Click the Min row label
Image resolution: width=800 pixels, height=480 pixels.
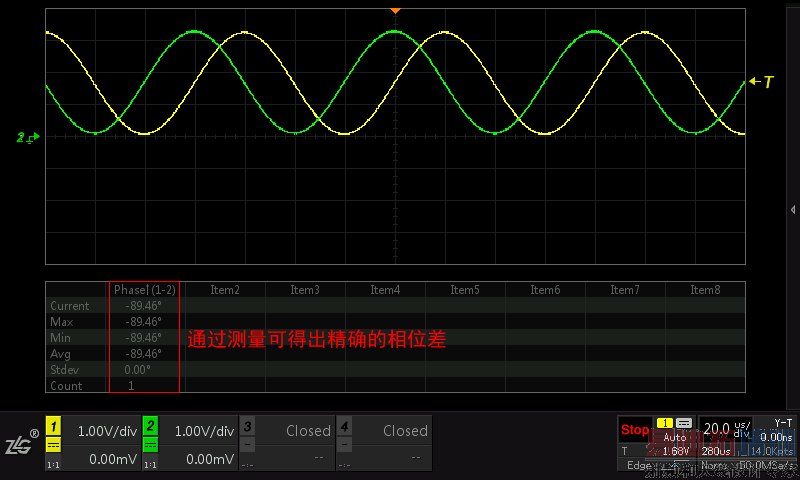coord(60,338)
